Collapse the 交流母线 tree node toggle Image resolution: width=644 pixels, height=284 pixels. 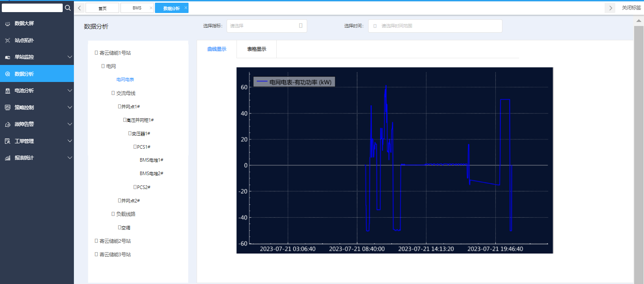point(113,93)
